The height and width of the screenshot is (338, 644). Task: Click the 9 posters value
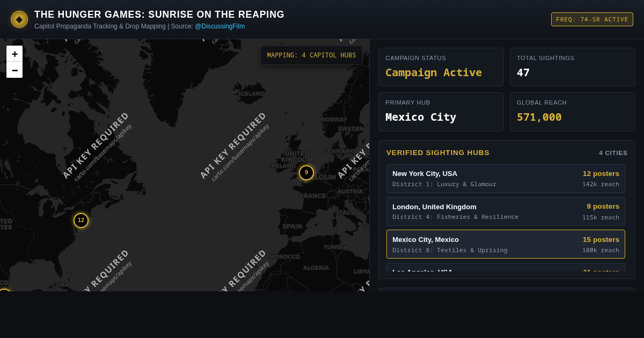[603, 206]
